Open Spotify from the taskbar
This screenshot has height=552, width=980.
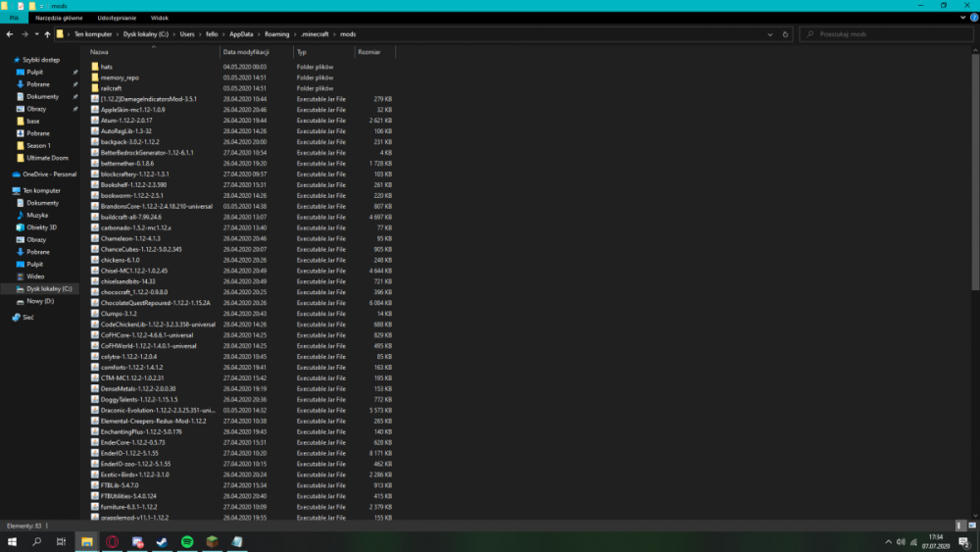[186, 541]
